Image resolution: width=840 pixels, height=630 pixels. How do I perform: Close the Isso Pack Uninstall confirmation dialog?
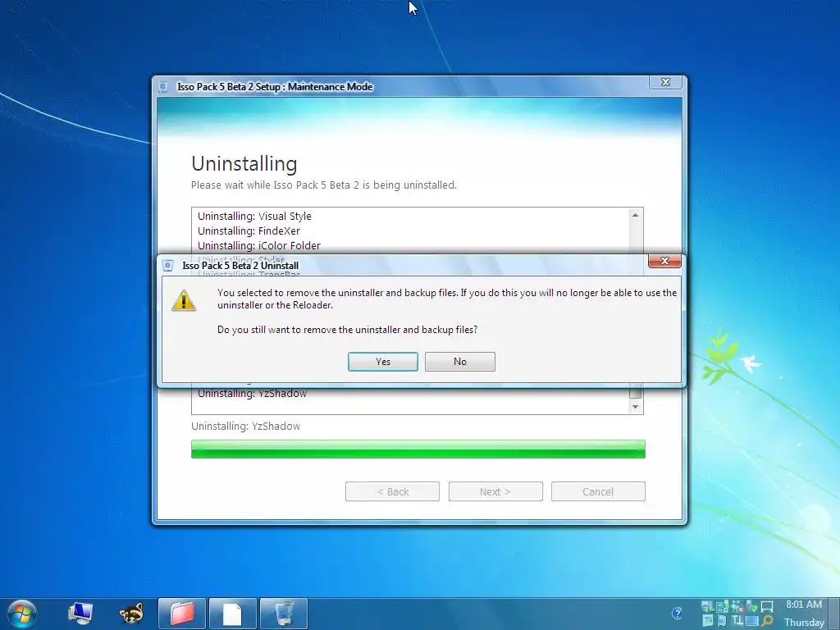[x=664, y=261]
